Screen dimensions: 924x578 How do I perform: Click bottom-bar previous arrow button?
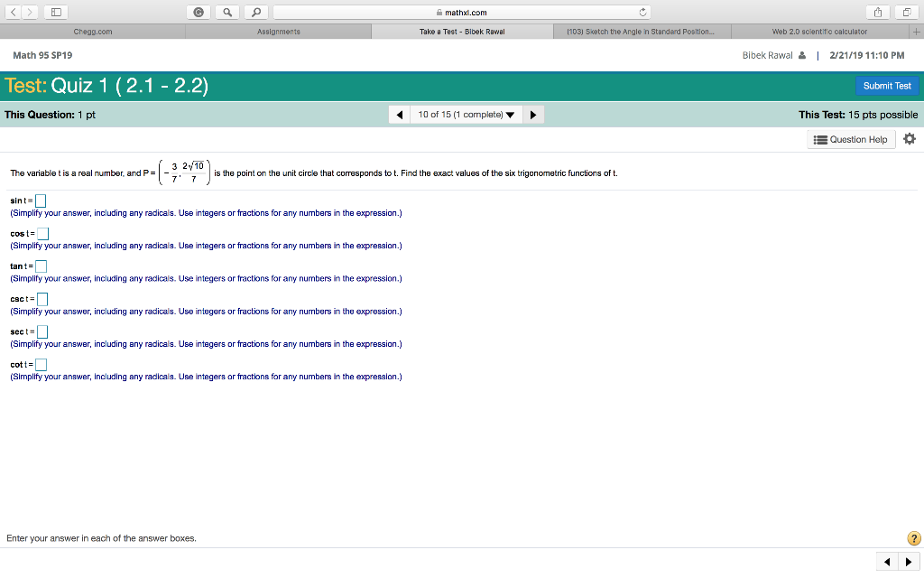tap(887, 562)
